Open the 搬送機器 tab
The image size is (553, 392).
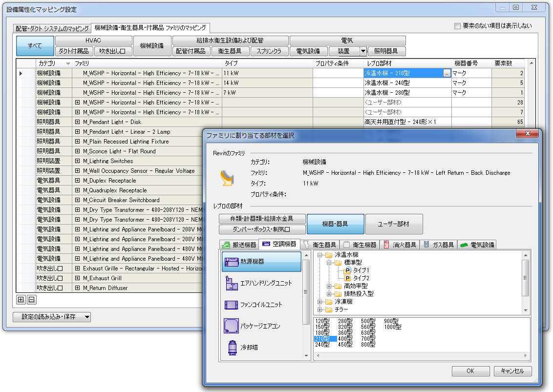coord(239,245)
